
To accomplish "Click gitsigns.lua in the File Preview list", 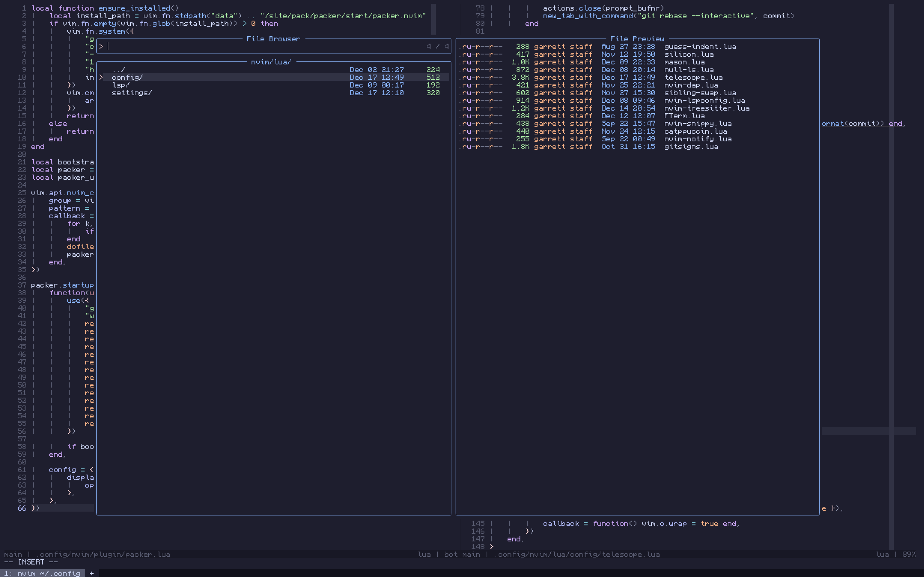I will [691, 147].
